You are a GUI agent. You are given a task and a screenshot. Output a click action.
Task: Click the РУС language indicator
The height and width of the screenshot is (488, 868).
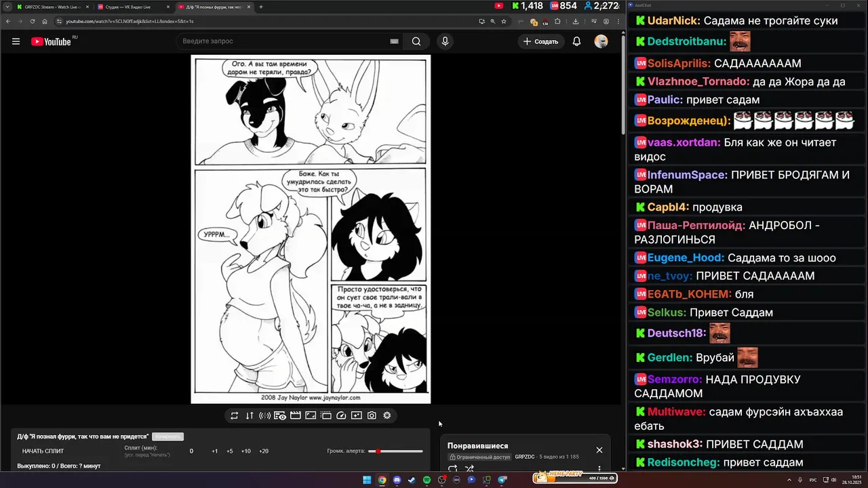click(x=813, y=480)
